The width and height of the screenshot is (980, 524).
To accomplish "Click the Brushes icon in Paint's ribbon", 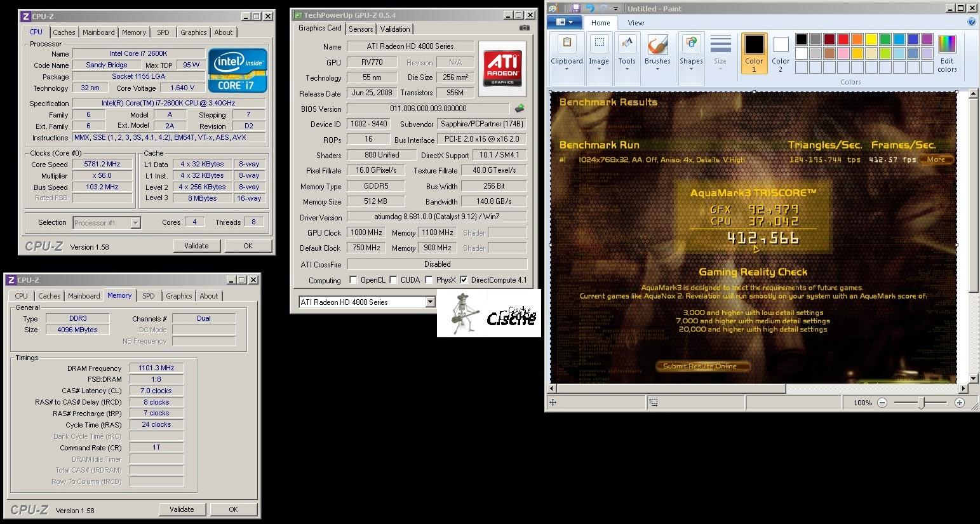I will [657, 45].
